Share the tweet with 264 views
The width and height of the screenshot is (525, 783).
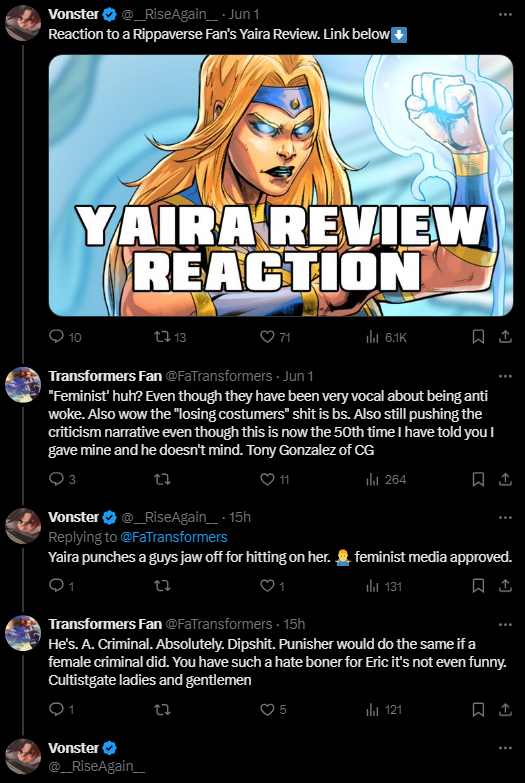[506, 479]
